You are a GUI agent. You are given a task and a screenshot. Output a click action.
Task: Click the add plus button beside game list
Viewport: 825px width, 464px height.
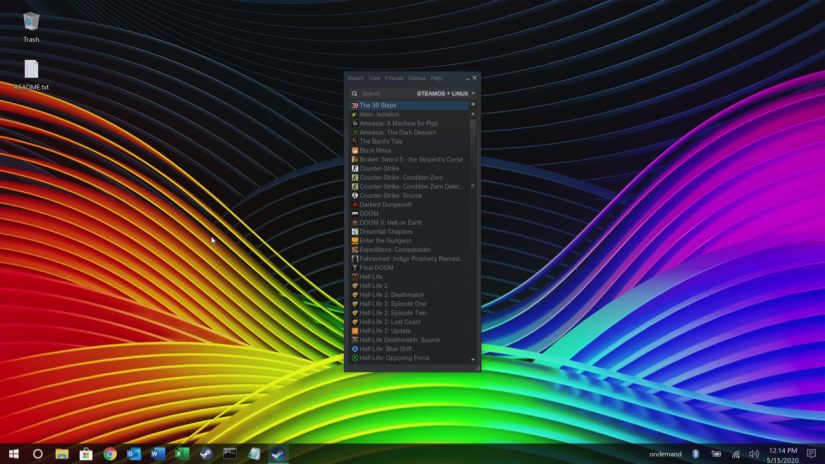coord(473,104)
